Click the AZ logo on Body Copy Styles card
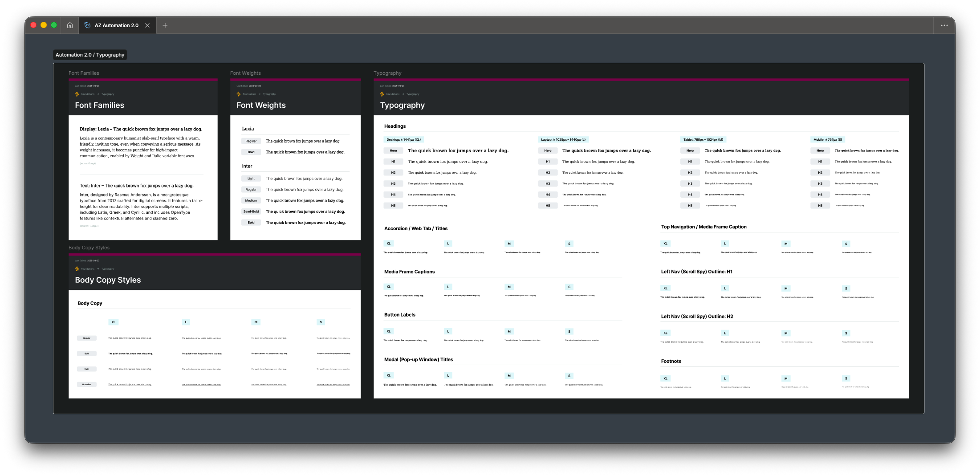This screenshot has height=476, width=980. point(77,269)
